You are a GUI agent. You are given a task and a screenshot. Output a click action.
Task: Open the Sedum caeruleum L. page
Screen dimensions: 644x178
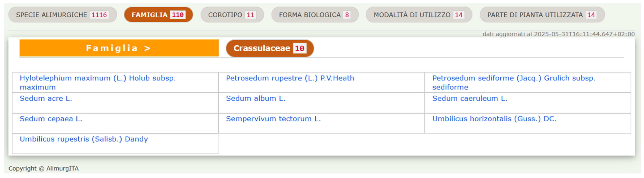(469, 99)
